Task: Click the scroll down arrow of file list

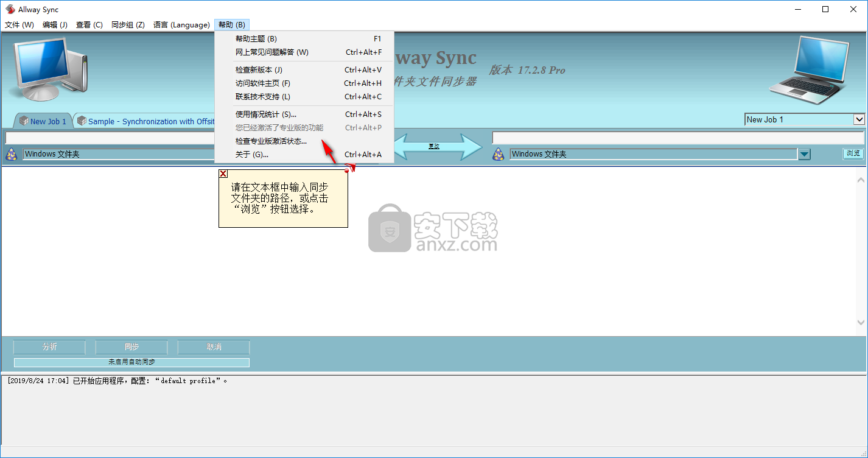Action: pos(861,322)
